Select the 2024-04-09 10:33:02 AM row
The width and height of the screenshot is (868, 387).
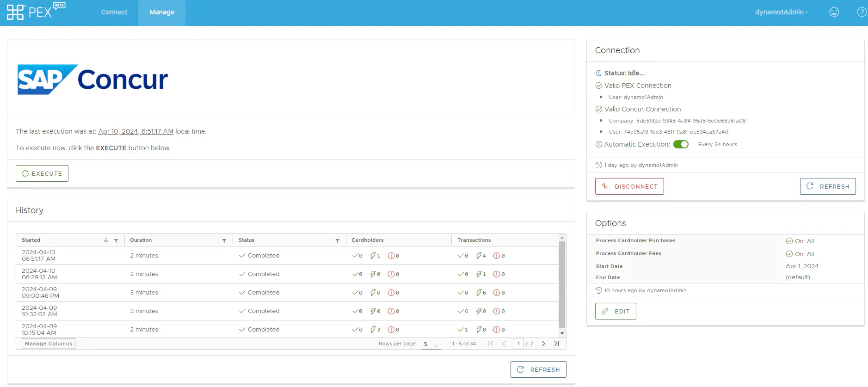coord(287,311)
